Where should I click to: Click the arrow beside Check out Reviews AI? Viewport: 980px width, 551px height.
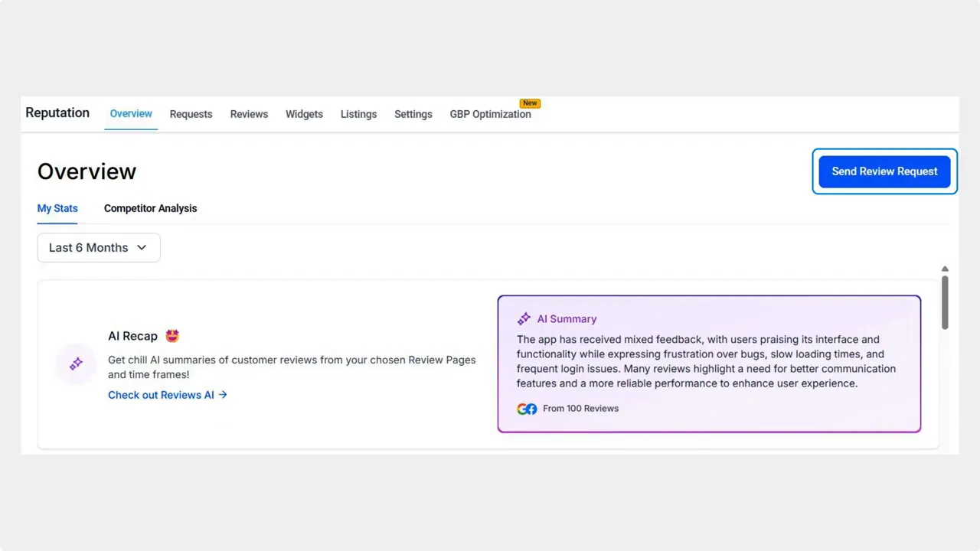[222, 395]
